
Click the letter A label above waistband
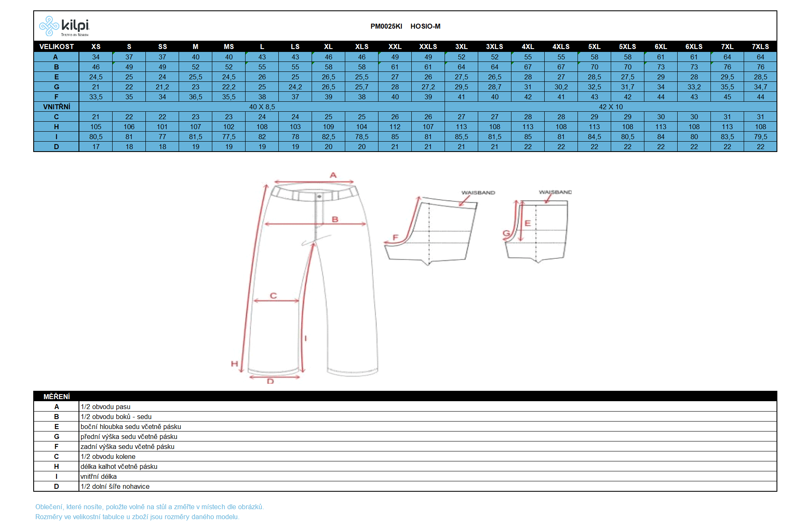333,175
